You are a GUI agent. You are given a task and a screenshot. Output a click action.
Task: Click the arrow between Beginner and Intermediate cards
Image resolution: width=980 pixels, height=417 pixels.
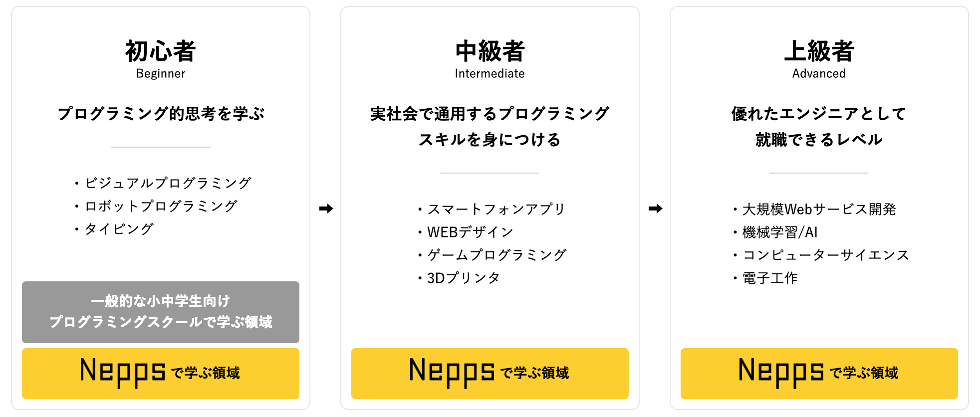pos(326,208)
